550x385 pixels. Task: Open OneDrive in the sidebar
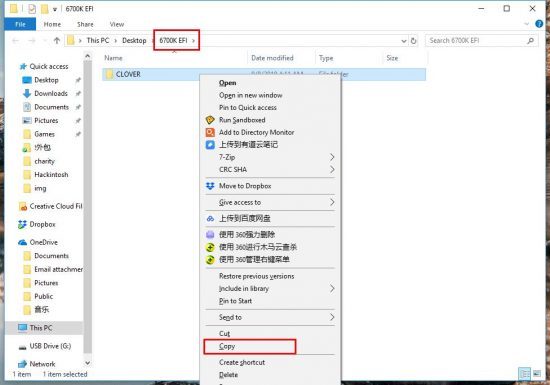43,242
